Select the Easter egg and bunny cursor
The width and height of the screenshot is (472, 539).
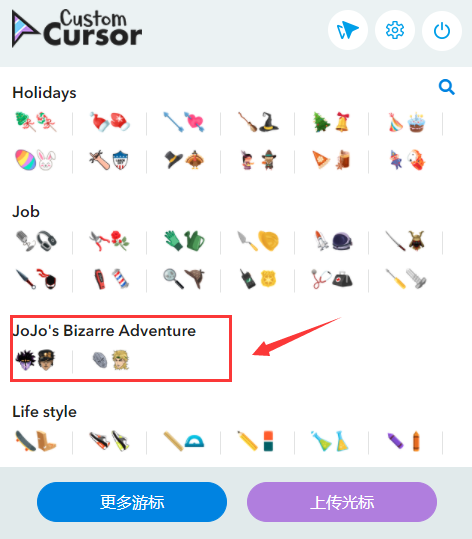[x=35, y=160]
